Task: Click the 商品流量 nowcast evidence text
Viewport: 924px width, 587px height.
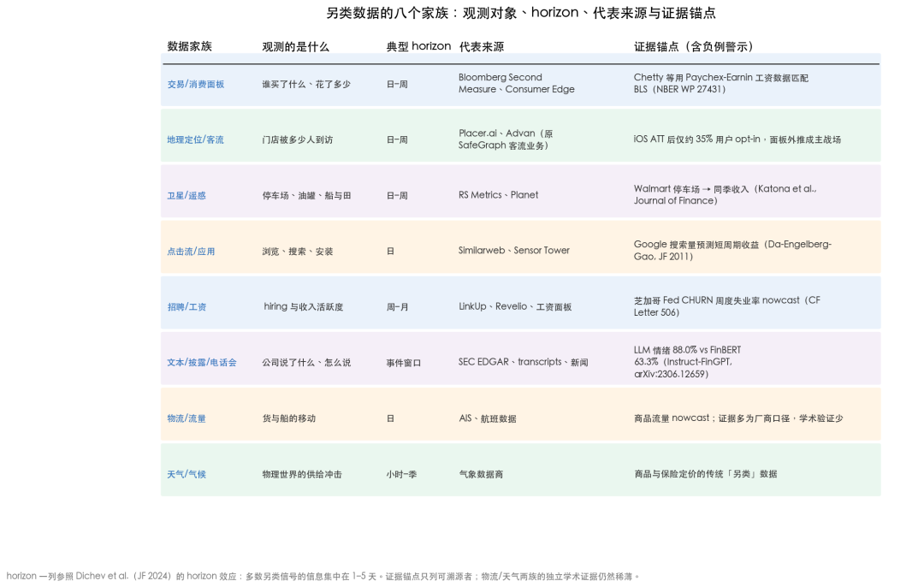Action: [738, 418]
